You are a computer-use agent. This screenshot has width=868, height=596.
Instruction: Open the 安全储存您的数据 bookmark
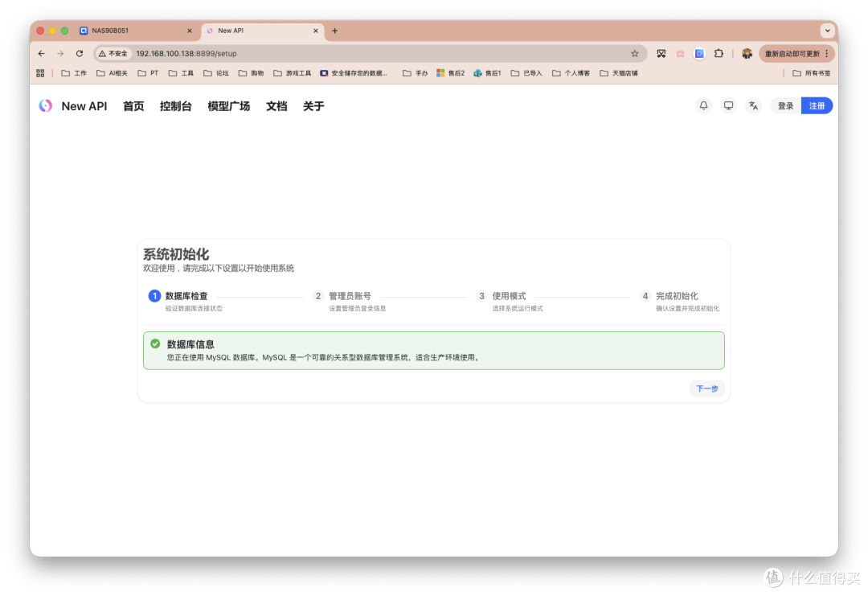pyautogui.click(x=354, y=73)
